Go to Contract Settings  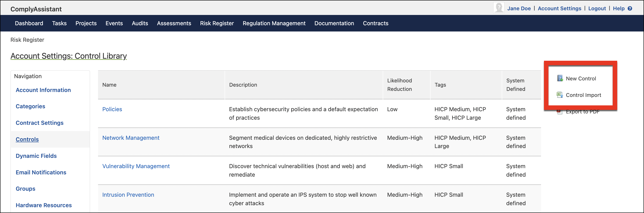pos(40,123)
